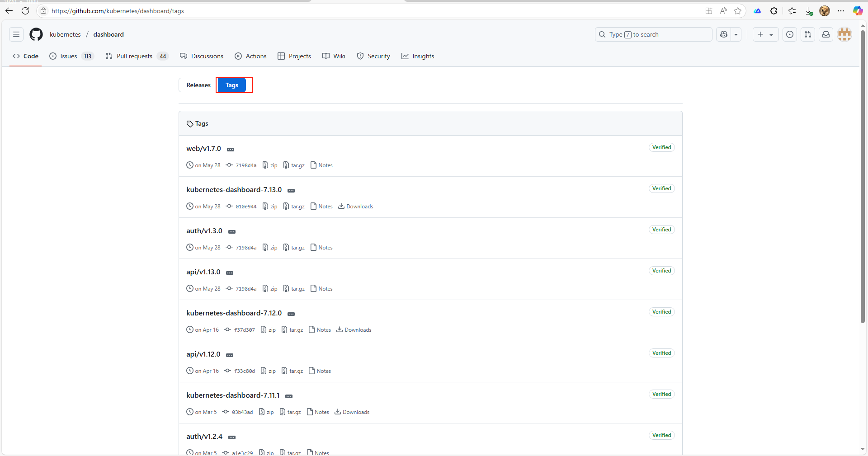The height and width of the screenshot is (456, 868).
Task: Open the blue extension icon in browser toolbar
Action: [757, 11]
